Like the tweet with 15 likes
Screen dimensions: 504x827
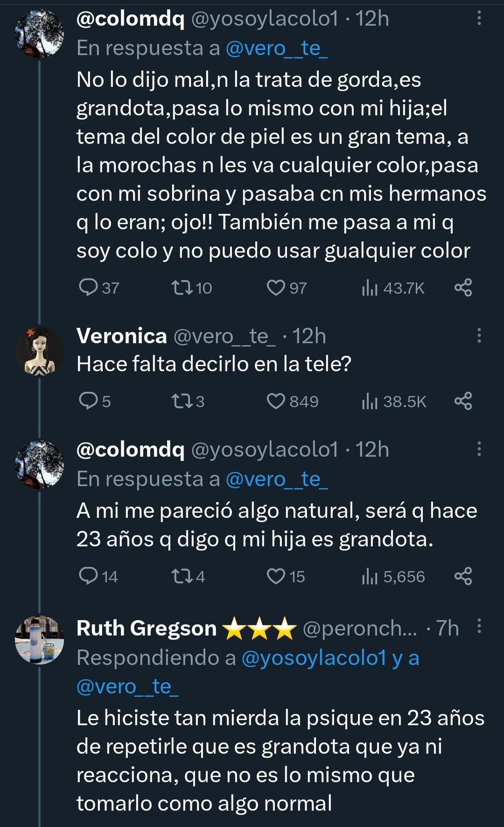[277, 576]
